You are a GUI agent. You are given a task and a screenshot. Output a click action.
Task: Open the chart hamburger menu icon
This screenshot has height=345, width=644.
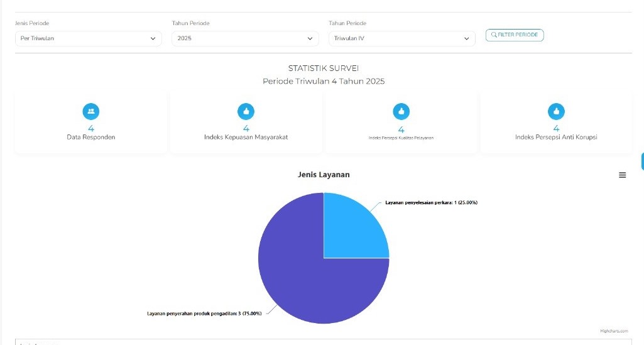coord(622,175)
